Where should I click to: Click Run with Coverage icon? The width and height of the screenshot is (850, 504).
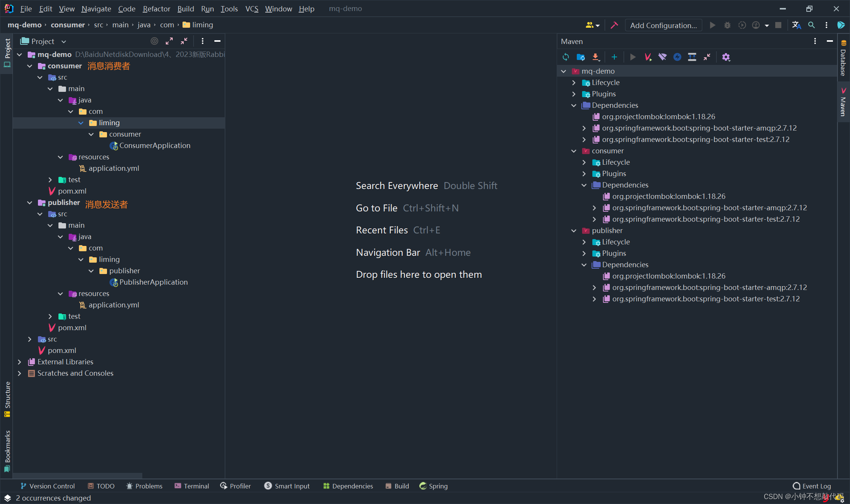tap(742, 25)
